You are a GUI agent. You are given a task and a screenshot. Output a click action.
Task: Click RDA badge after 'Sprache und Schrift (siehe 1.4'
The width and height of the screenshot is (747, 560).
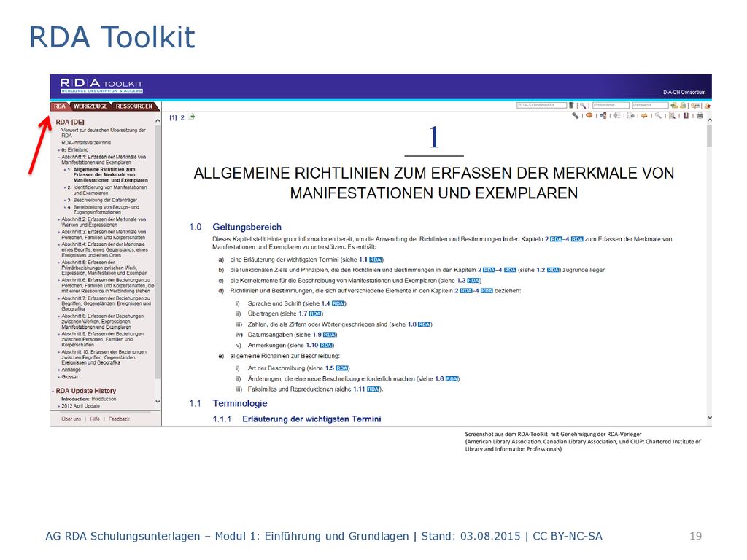[338, 303]
